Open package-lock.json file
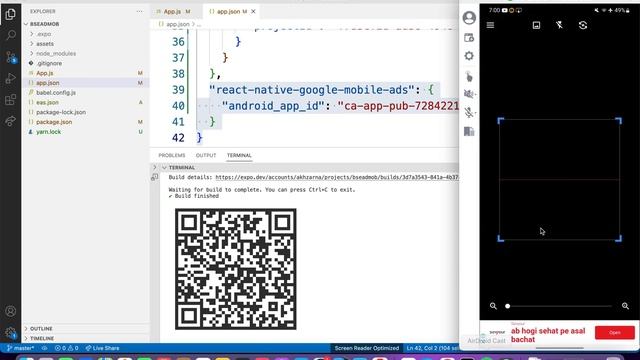Screen dimensions: 640x360 pos(61,112)
